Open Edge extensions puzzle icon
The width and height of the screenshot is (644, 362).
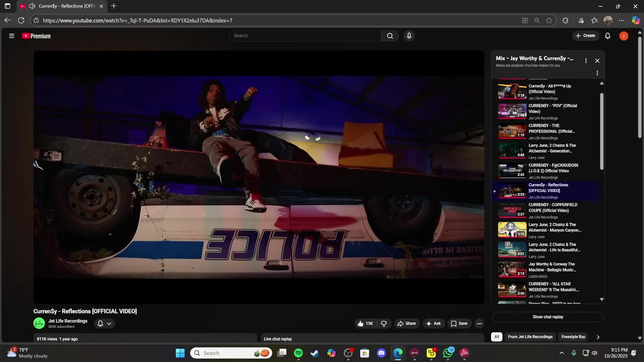point(566,21)
